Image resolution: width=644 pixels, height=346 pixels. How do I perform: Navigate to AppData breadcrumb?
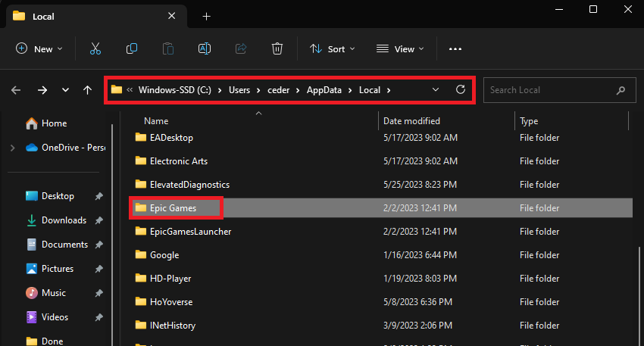point(324,90)
